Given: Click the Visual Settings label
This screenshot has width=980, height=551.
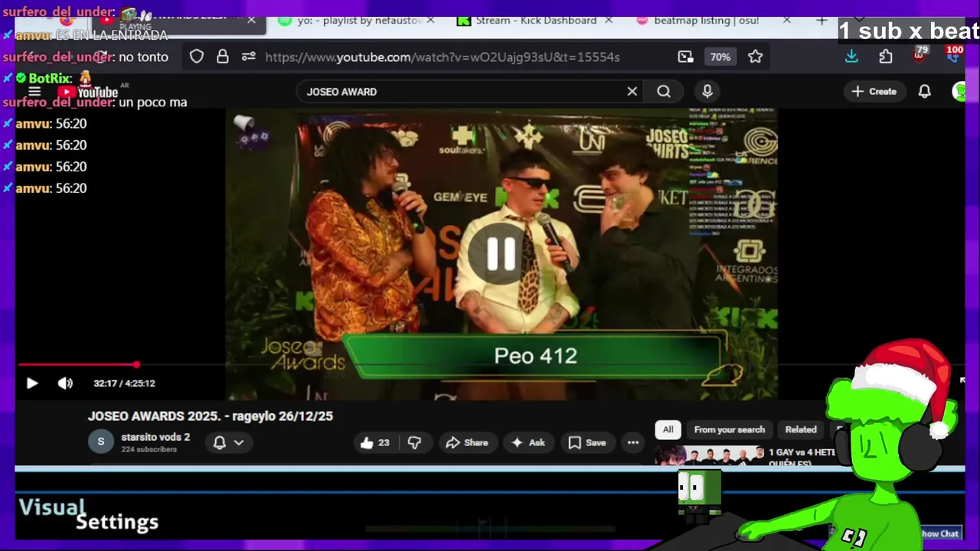Looking at the screenshot, I should click(88, 514).
